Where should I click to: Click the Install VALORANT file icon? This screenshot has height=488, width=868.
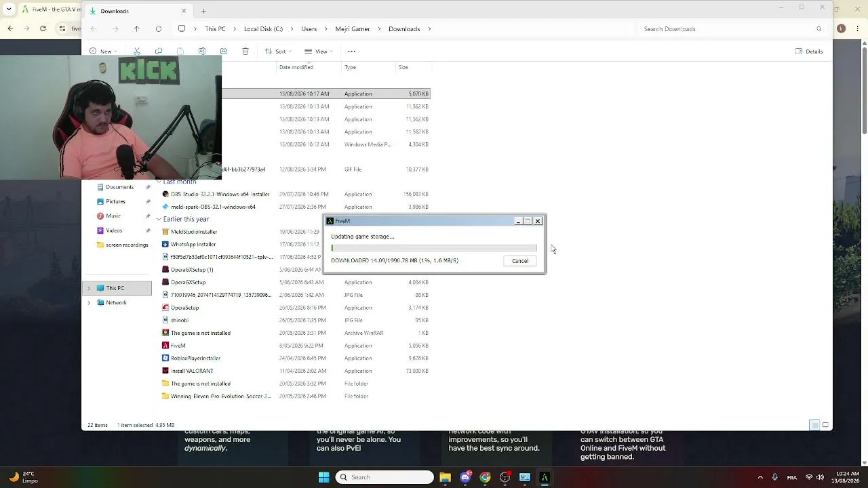(165, 371)
